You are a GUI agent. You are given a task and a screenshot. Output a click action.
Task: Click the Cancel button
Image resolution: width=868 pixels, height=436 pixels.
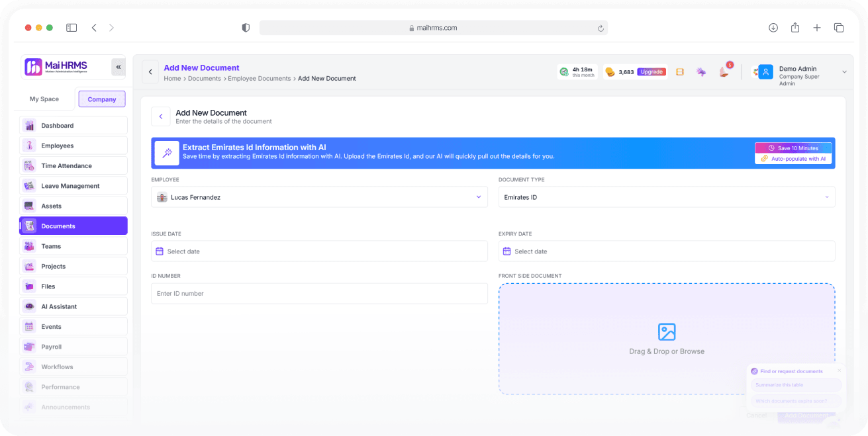pos(757,415)
